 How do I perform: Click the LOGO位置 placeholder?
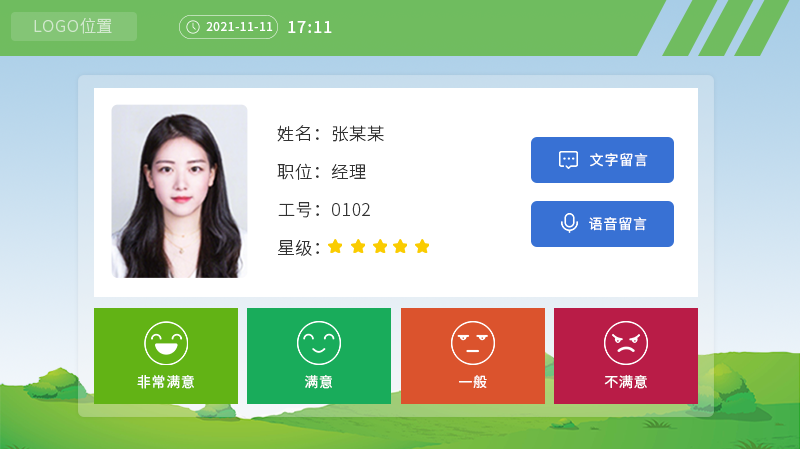point(74,27)
